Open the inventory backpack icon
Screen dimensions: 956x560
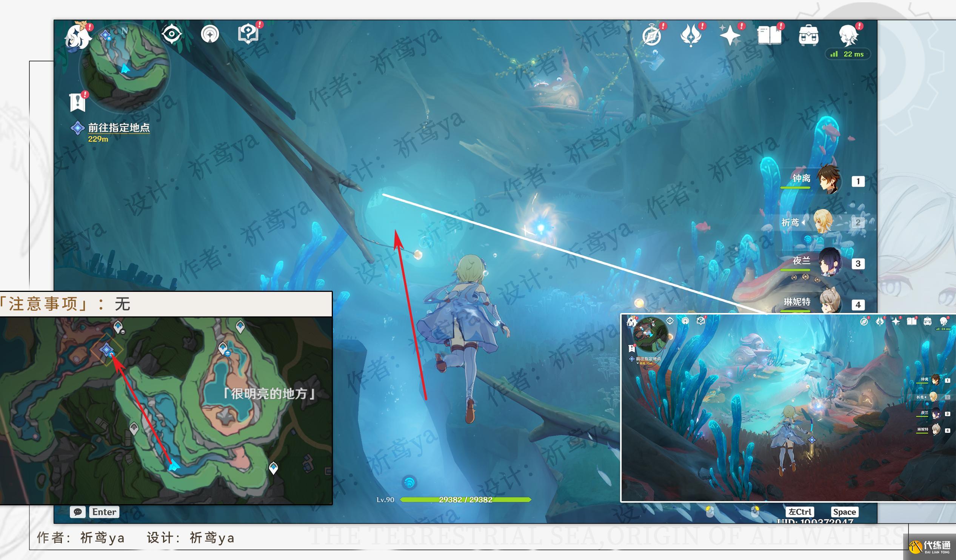(x=808, y=36)
